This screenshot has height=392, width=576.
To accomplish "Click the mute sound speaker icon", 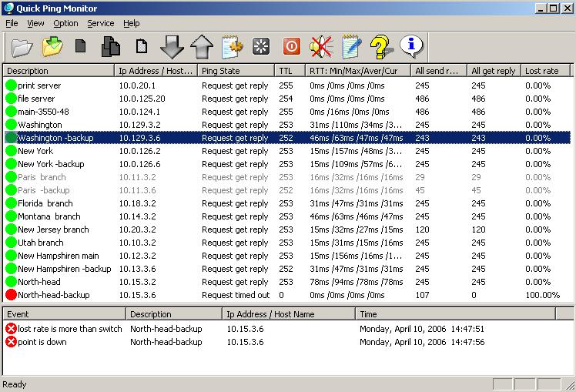I will tap(320, 47).
